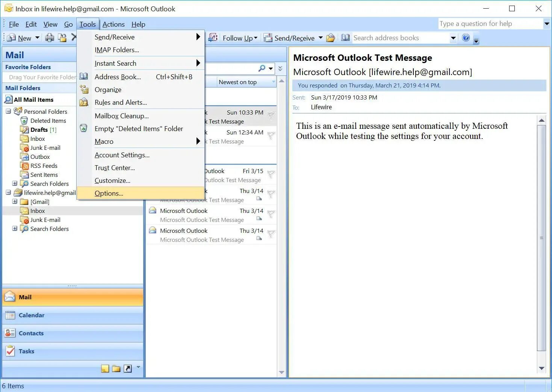The height and width of the screenshot is (392, 552).
Task: Click the Print toolbar icon
Action: 49,38
